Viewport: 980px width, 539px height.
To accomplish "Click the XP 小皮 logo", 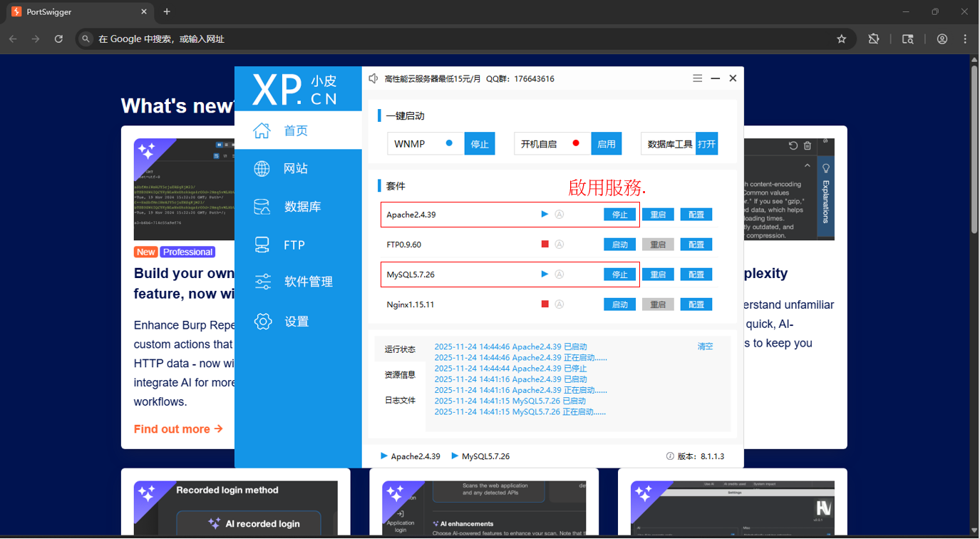I will (295, 89).
